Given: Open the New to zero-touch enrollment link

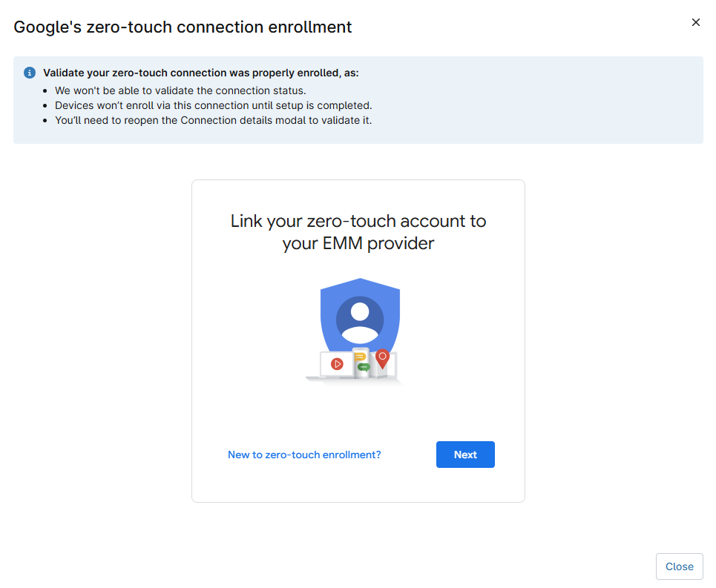Looking at the screenshot, I should point(304,455).
